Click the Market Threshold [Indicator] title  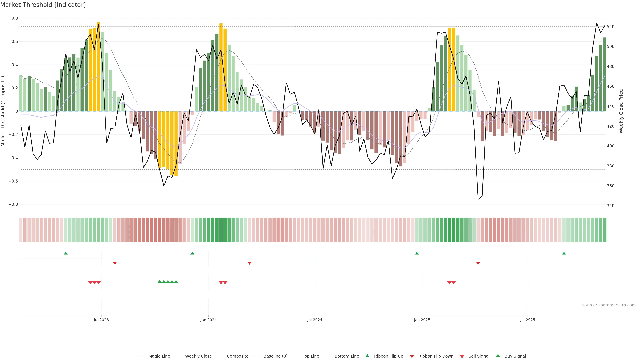point(43,5)
